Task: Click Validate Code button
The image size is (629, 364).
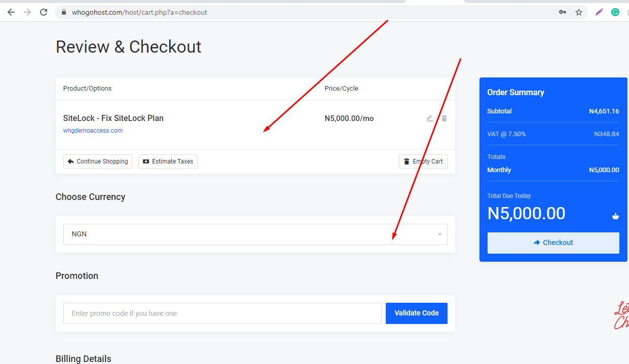Action: (x=417, y=313)
